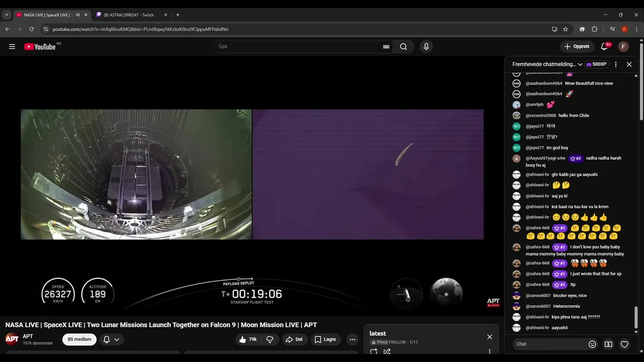Image resolution: width=644 pixels, height=362 pixels.
Task: Close the NASA LIVE tab
Action: pos(86,15)
